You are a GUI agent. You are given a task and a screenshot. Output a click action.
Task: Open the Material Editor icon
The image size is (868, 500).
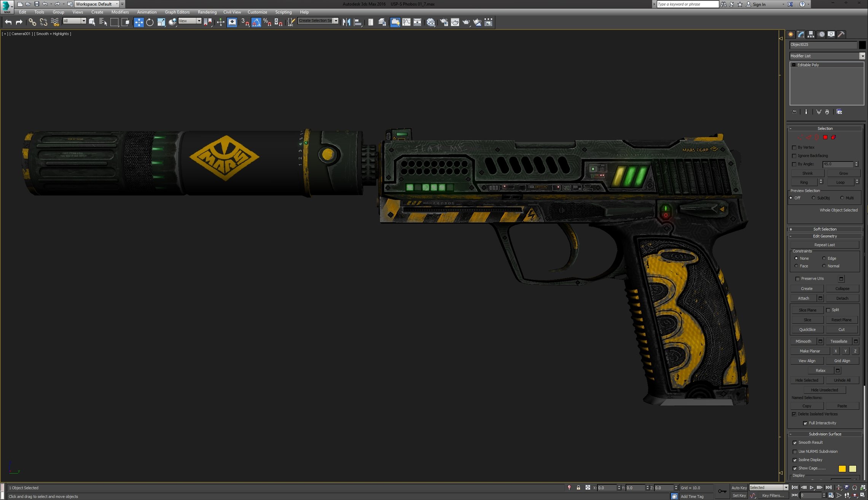click(431, 22)
